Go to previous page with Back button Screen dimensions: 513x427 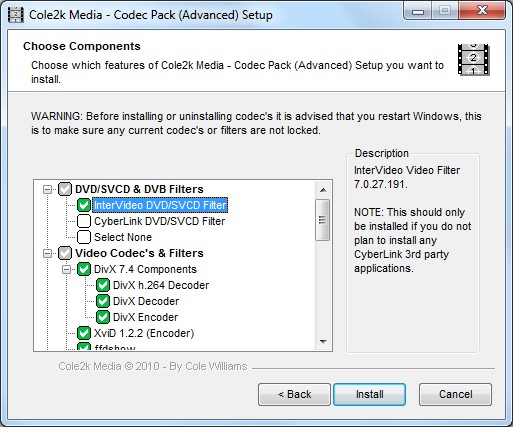point(294,394)
